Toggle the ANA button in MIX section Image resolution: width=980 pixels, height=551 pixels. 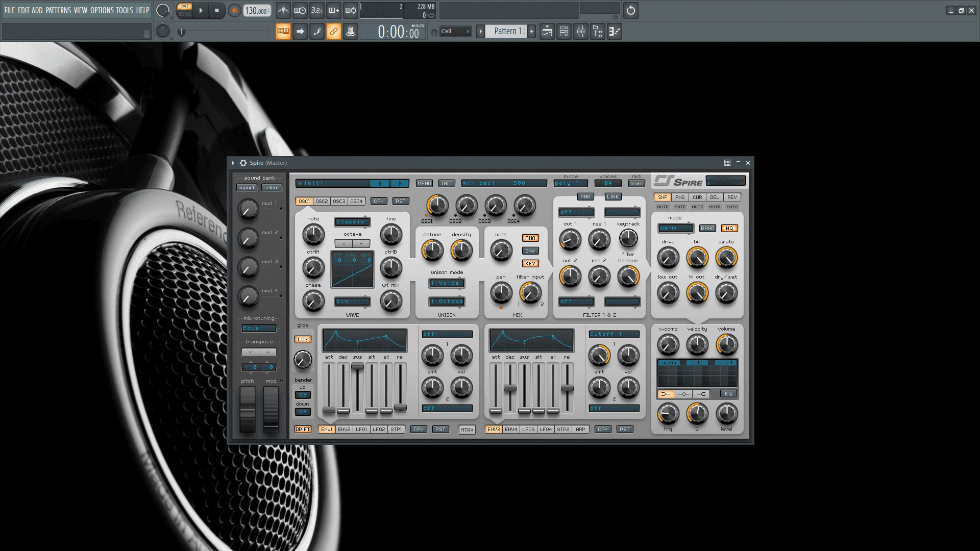point(530,238)
